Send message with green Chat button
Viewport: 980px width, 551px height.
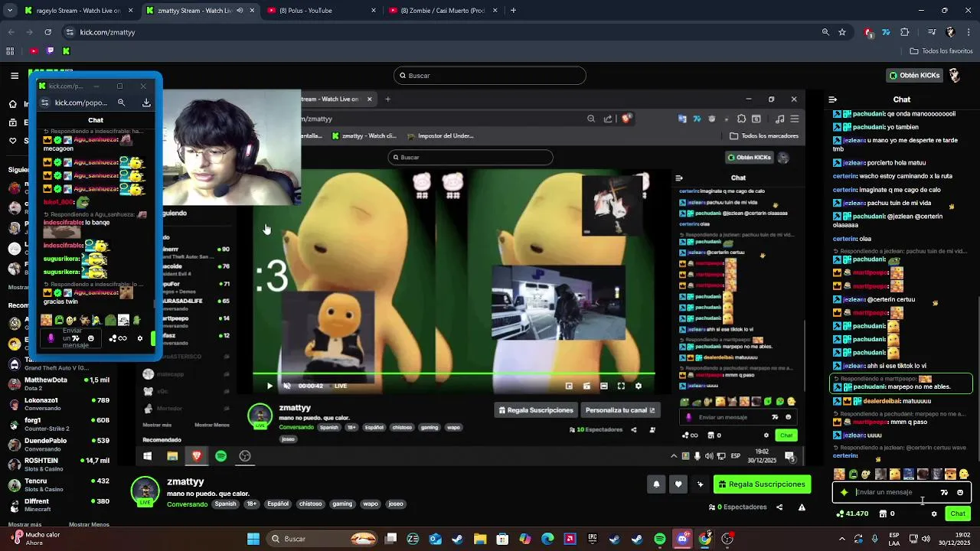coord(958,514)
